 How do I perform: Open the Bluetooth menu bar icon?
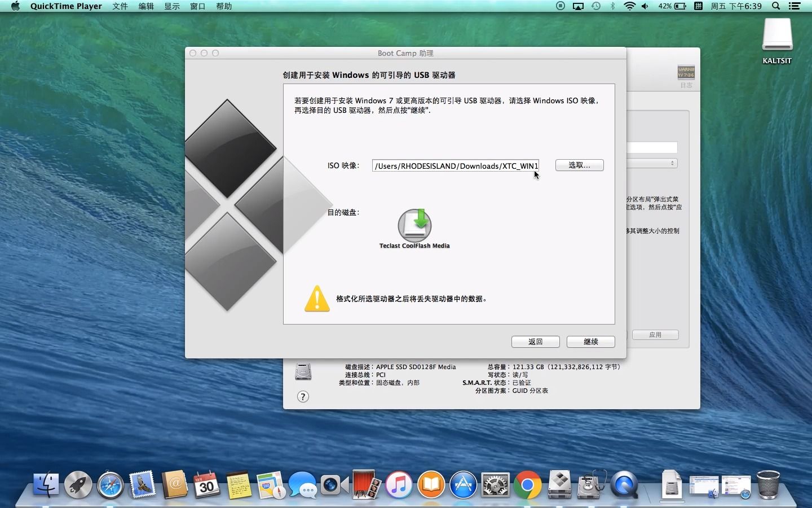(x=613, y=6)
